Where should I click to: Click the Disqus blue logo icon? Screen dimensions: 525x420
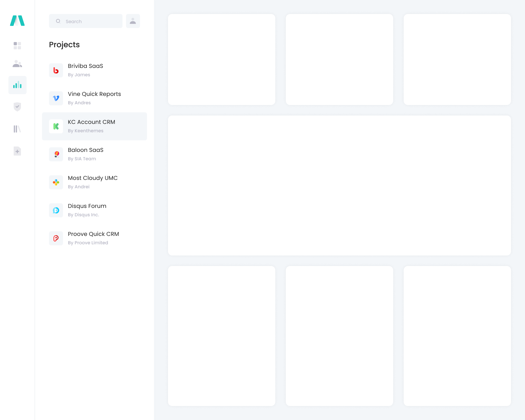(56, 210)
